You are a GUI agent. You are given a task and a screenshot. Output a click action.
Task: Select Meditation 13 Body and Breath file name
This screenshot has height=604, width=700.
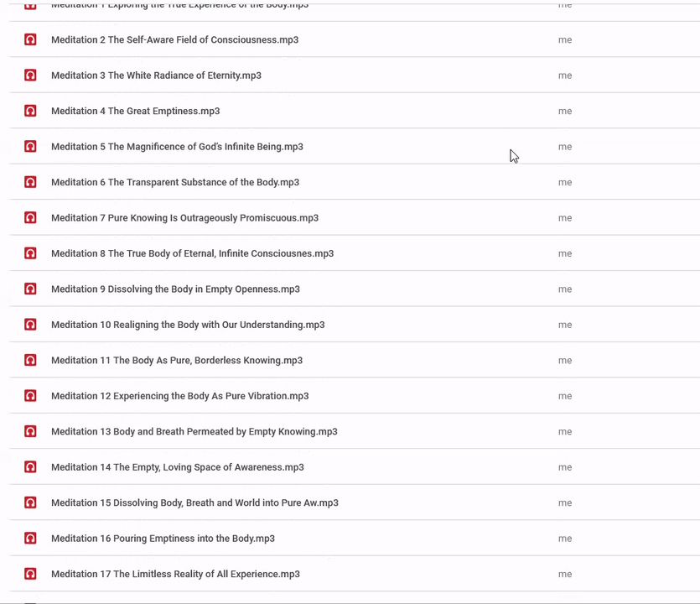(x=194, y=432)
